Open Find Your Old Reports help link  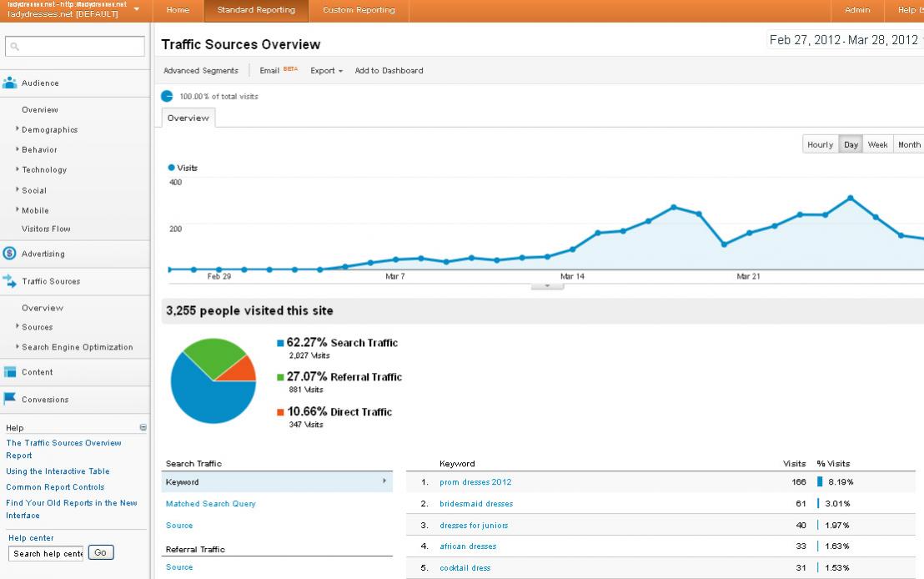tap(72, 509)
